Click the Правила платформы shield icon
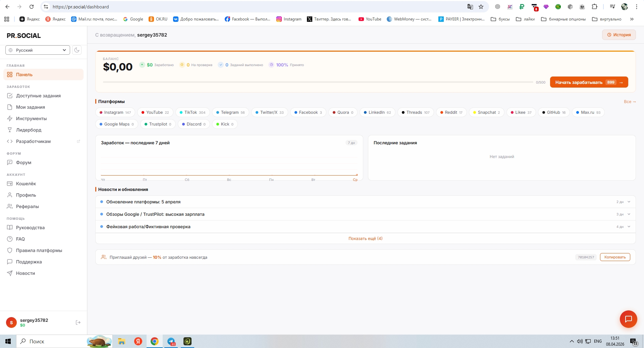Viewport: 644px width, 348px height. click(10, 250)
